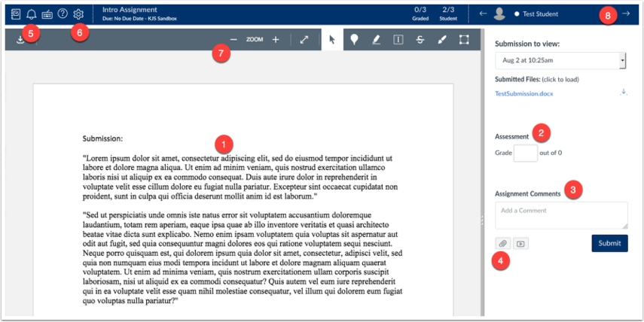
Task: Open the help question mark icon
Action: coord(63,14)
